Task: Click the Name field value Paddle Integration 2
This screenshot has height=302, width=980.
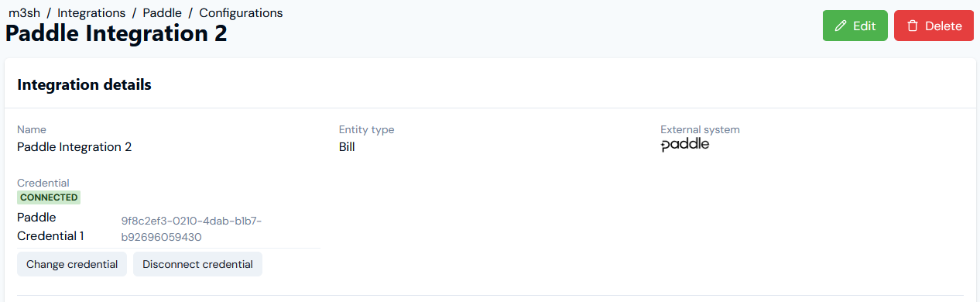Action: tap(74, 146)
